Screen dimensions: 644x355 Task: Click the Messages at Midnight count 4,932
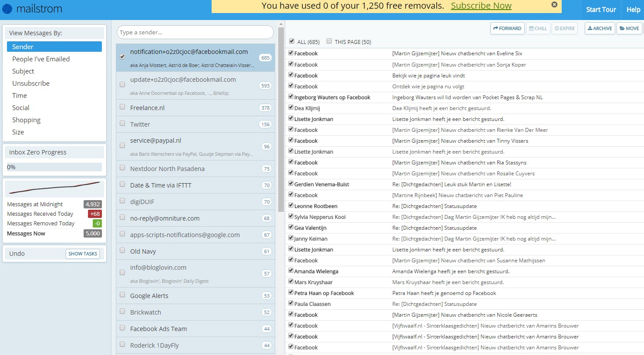click(x=93, y=204)
